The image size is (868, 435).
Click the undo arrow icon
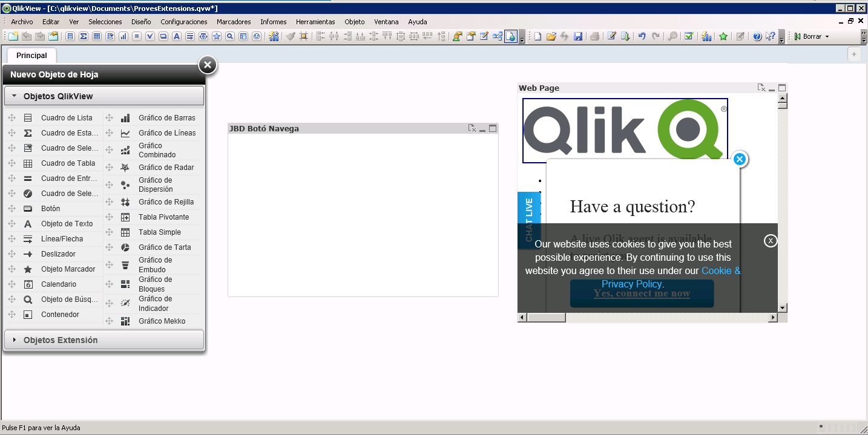pyautogui.click(x=642, y=36)
